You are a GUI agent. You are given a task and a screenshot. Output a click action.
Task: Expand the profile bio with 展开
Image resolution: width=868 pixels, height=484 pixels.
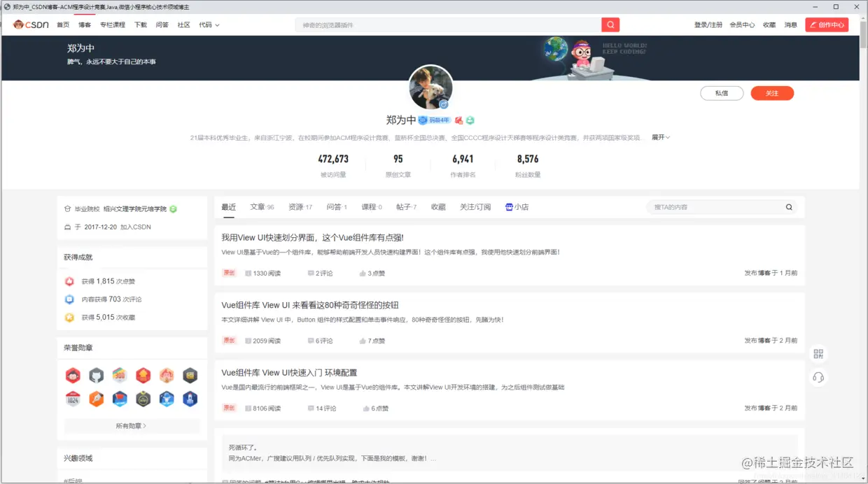coord(661,138)
